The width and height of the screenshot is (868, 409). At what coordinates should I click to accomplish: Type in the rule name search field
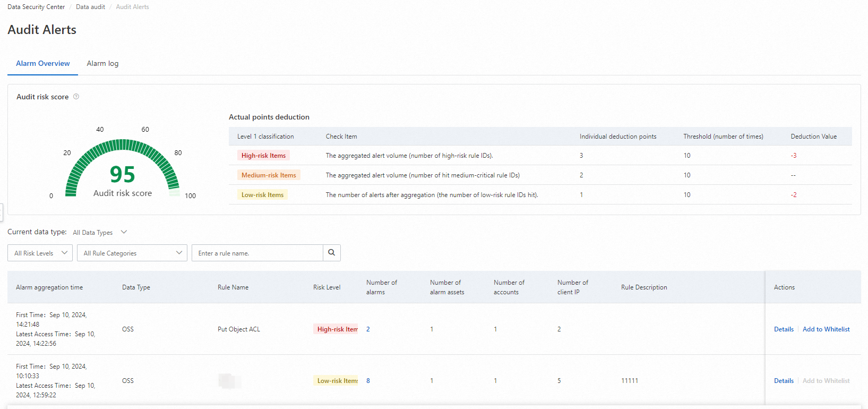pyautogui.click(x=257, y=253)
